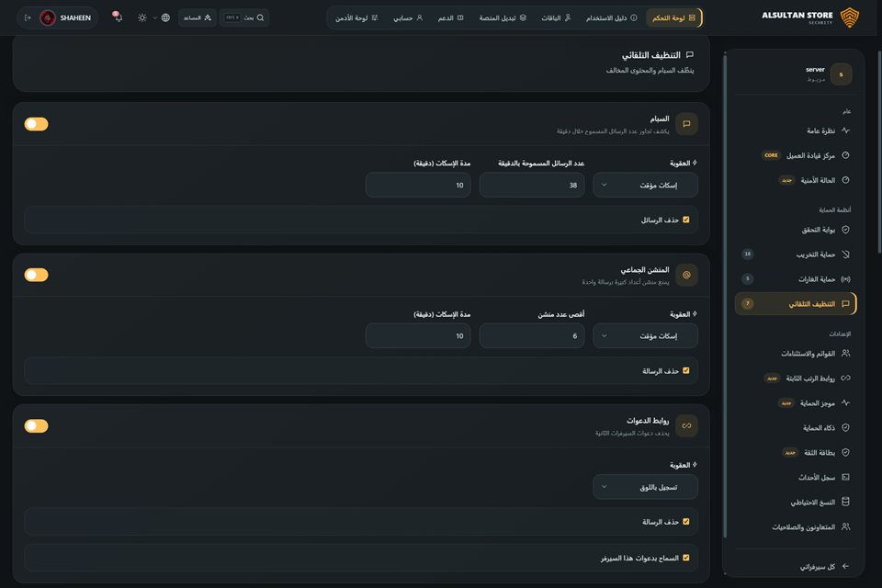
Task: Uncheck السماح بدعوات هذا السيرفر checkbox
Action: click(685, 558)
